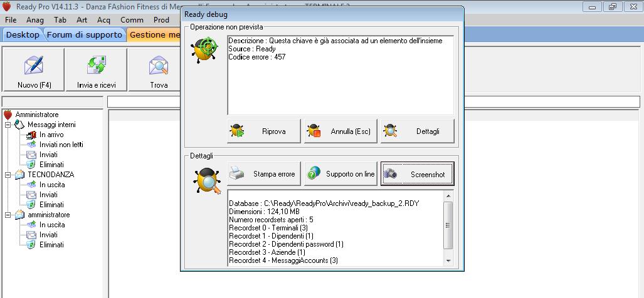Open the In arrivo folder
644x298 pixels.
(x=51, y=135)
